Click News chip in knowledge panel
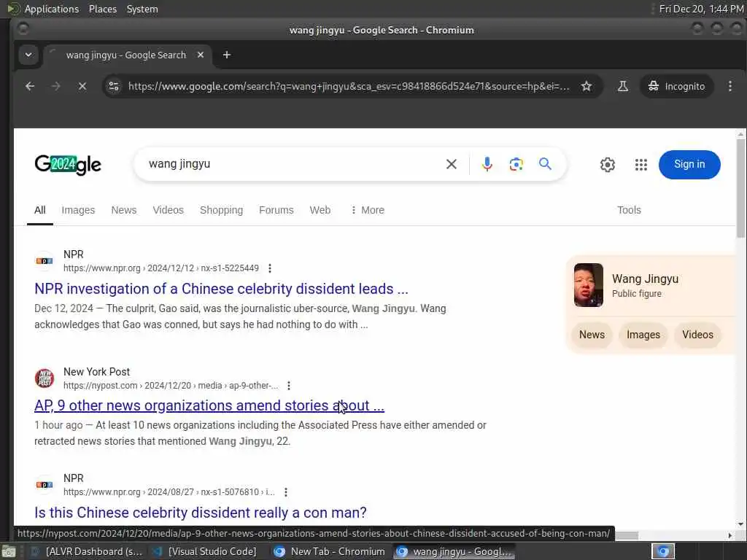 592,335
